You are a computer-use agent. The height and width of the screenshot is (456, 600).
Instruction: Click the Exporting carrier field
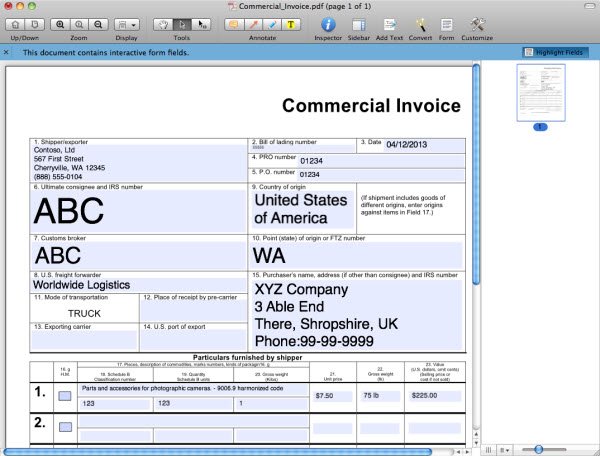(x=84, y=340)
